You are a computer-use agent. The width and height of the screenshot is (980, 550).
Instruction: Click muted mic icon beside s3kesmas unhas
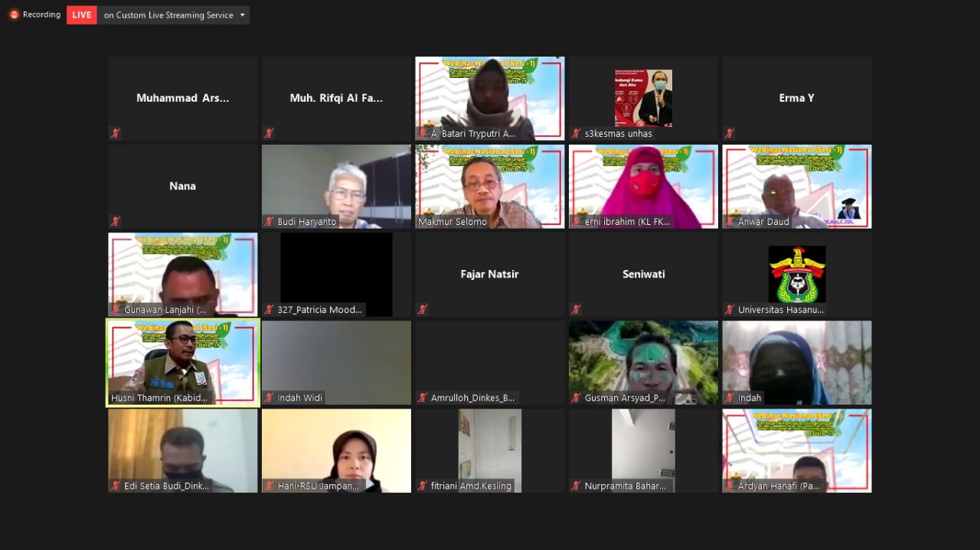coord(577,134)
